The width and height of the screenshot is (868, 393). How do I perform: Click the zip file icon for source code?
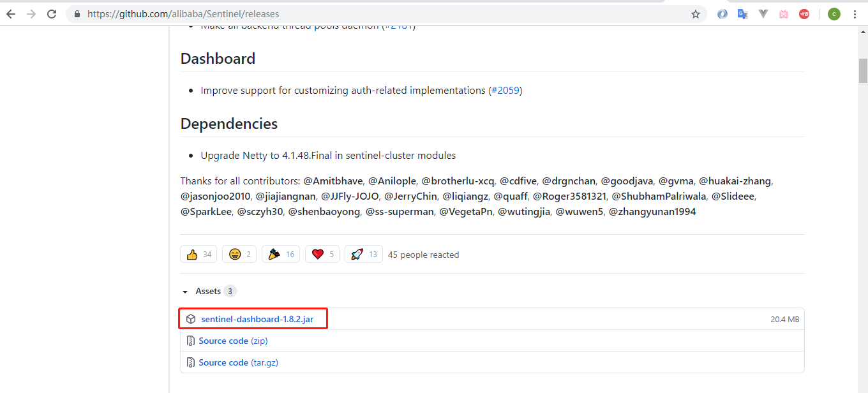[x=190, y=341]
